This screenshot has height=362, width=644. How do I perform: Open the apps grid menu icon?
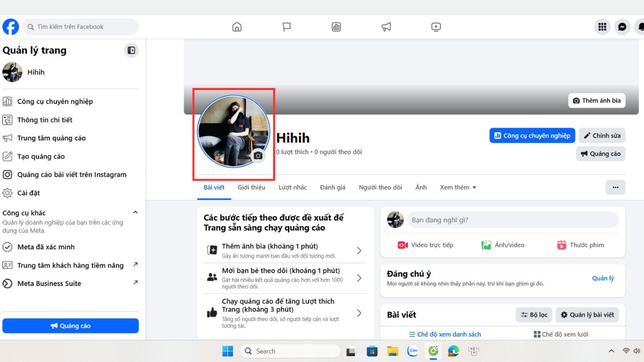tap(602, 27)
